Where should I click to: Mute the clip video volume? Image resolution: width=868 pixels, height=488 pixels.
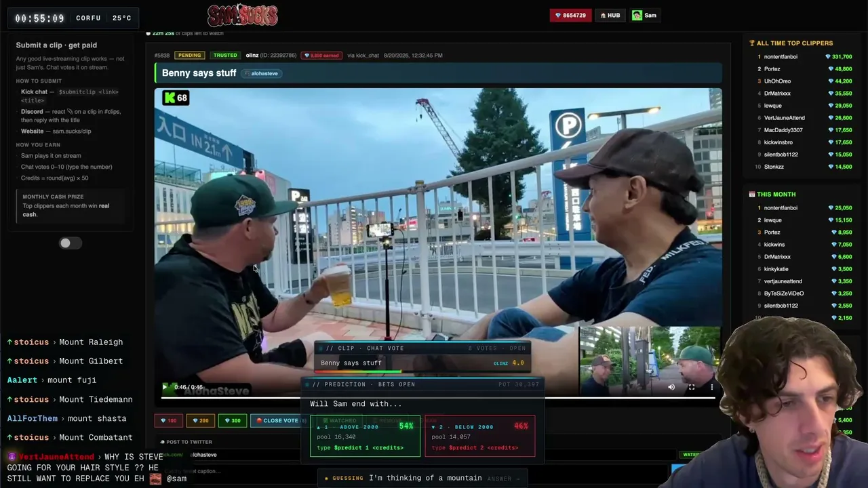click(x=671, y=387)
